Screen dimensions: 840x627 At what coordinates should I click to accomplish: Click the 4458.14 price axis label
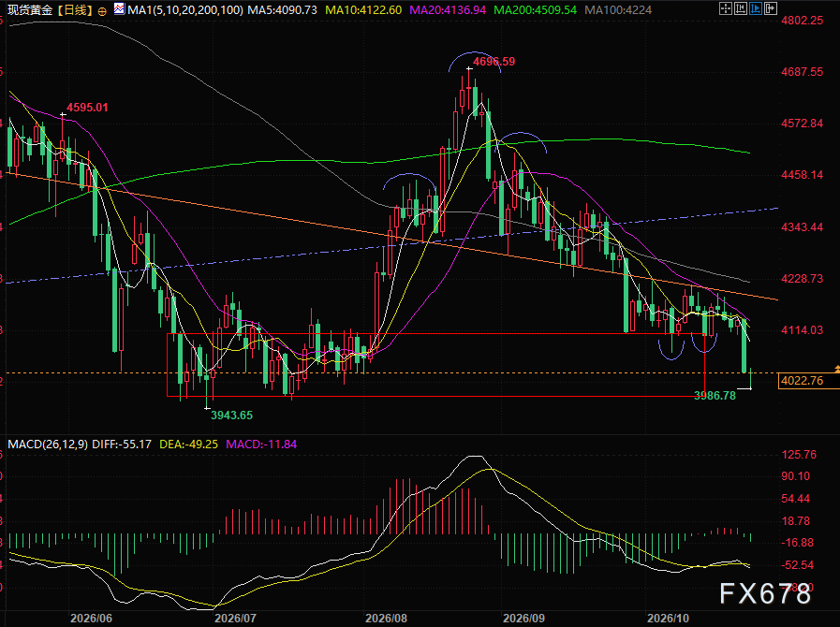click(802, 175)
